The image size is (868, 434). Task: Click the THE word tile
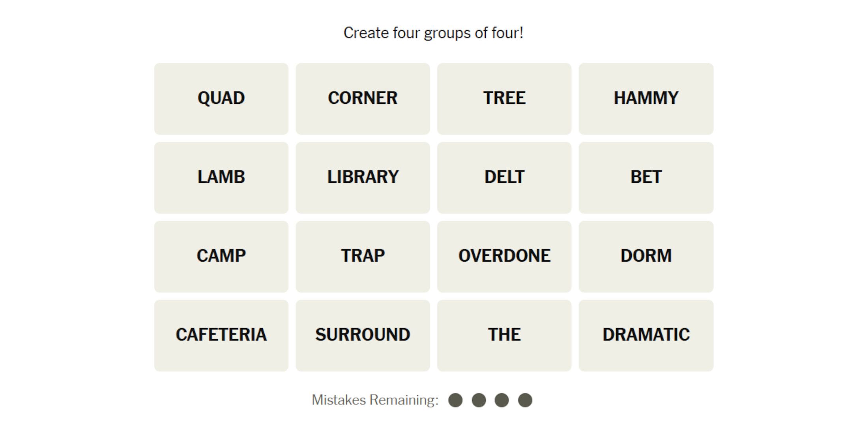coord(504,335)
